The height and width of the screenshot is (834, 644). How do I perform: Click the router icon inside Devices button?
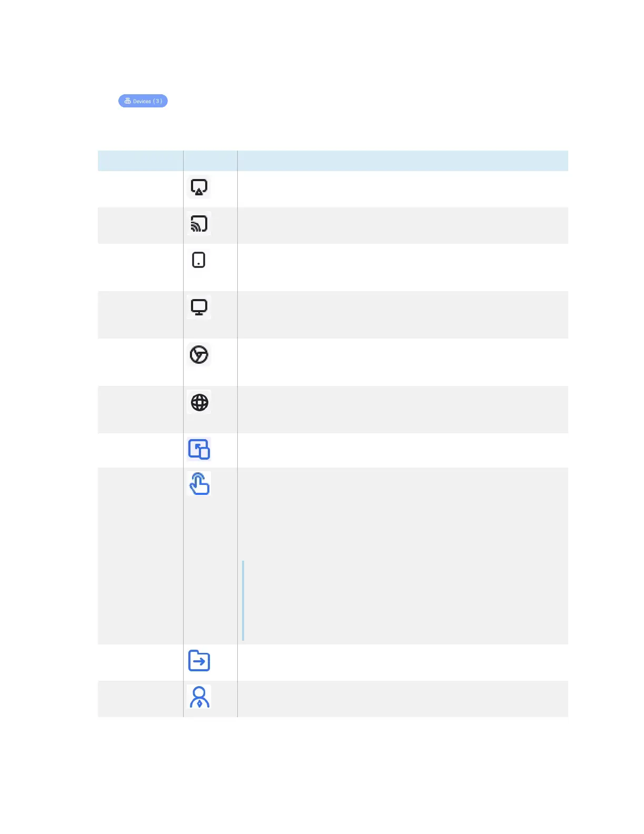click(127, 101)
